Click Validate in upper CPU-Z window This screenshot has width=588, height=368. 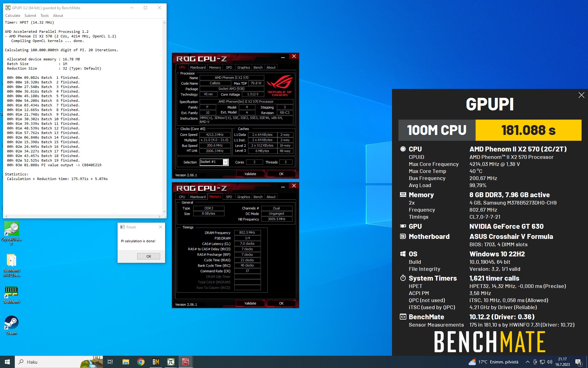(x=250, y=174)
